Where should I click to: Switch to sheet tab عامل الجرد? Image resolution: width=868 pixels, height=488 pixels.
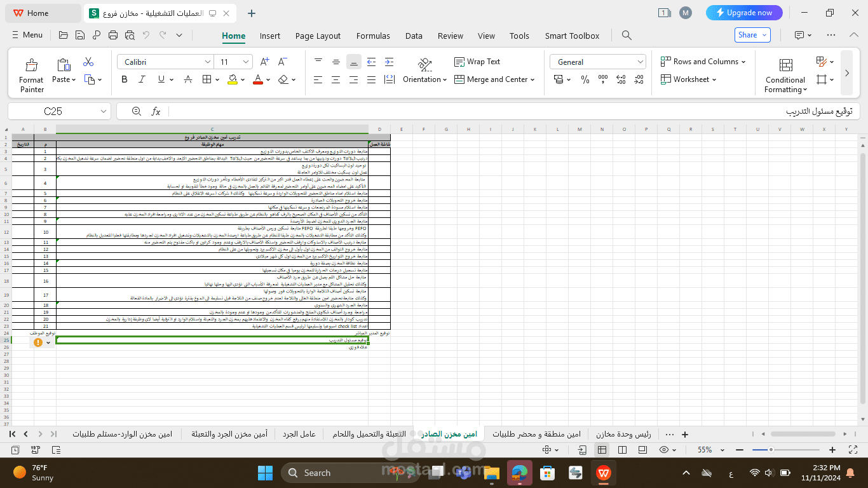(x=299, y=434)
